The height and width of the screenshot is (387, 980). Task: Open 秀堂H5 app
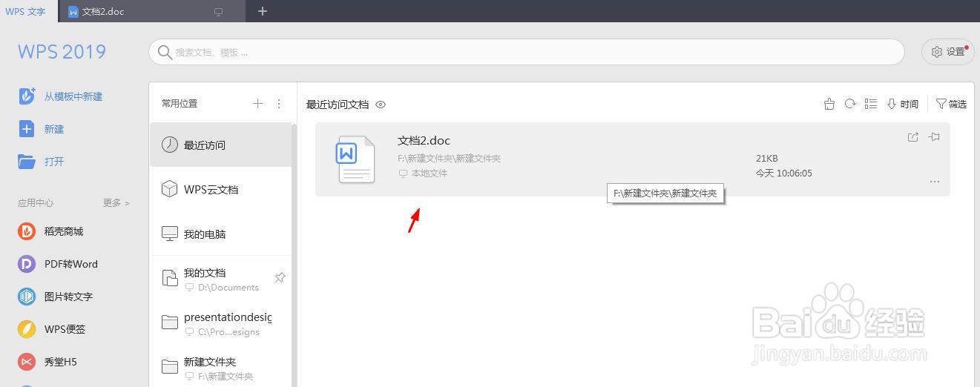click(x=47, y=362)
